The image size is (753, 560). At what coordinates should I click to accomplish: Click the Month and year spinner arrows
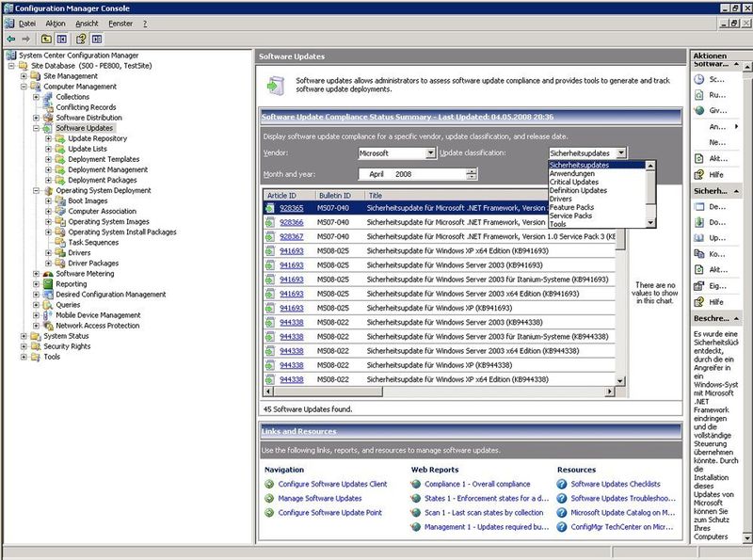pos(473,174)
